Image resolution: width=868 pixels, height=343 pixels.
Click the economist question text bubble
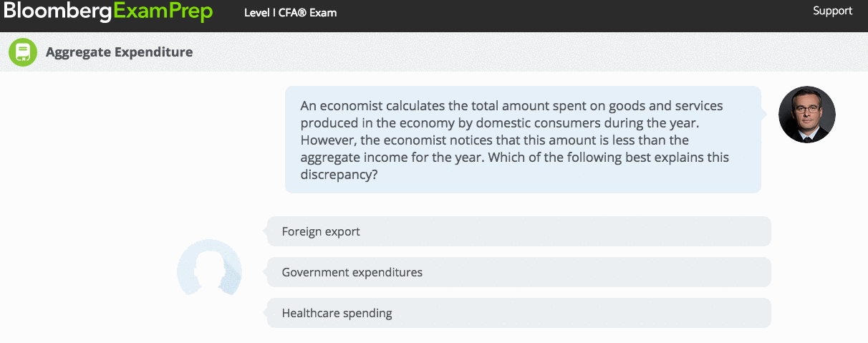tap(523, 140)
